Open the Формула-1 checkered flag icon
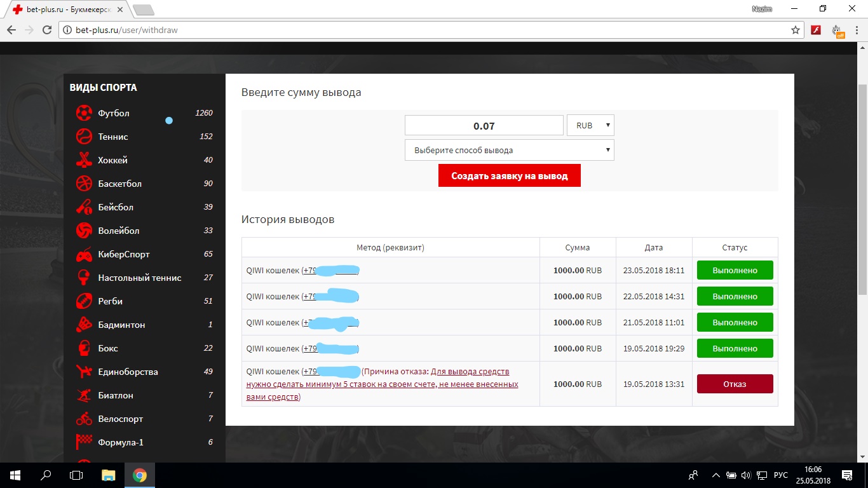The image size is (868, 488). (x=84, y=442)
